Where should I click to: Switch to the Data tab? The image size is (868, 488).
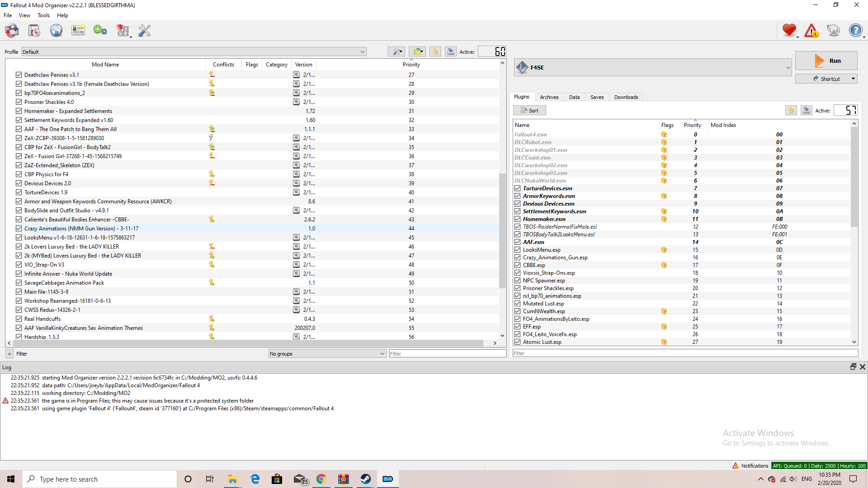[x=574, y=97]
